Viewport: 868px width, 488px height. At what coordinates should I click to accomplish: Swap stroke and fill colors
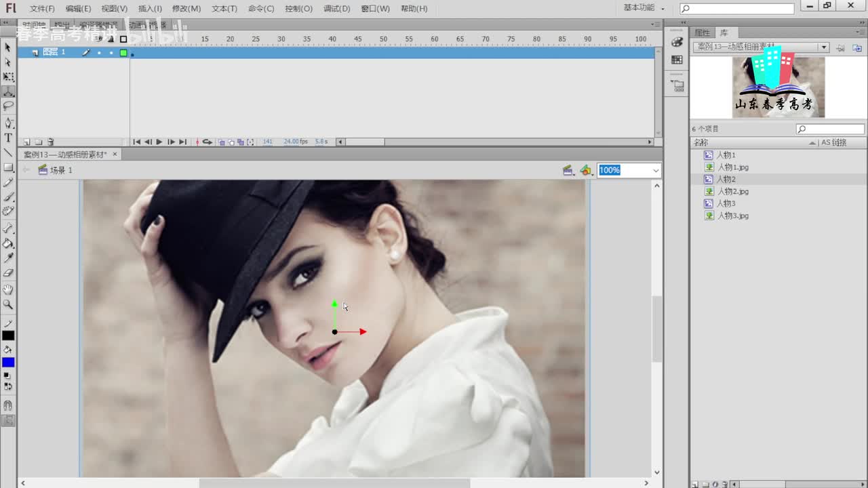point(8,386)
